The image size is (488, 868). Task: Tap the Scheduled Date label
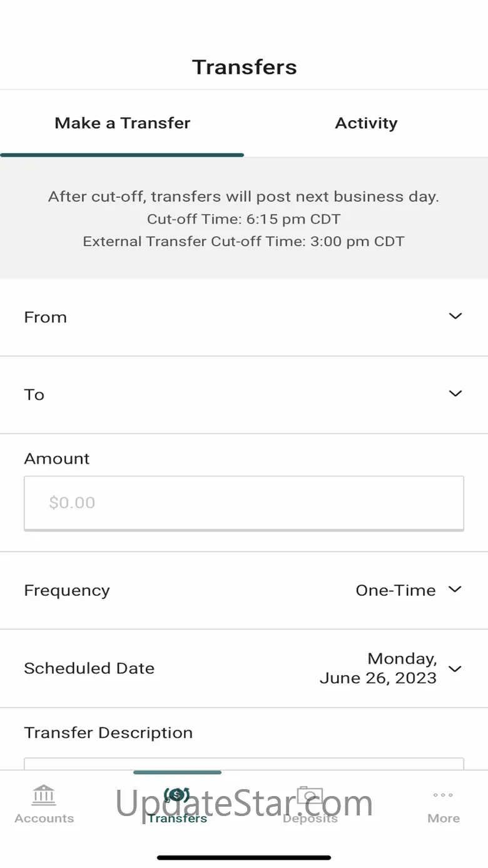[x=89, y=668]
